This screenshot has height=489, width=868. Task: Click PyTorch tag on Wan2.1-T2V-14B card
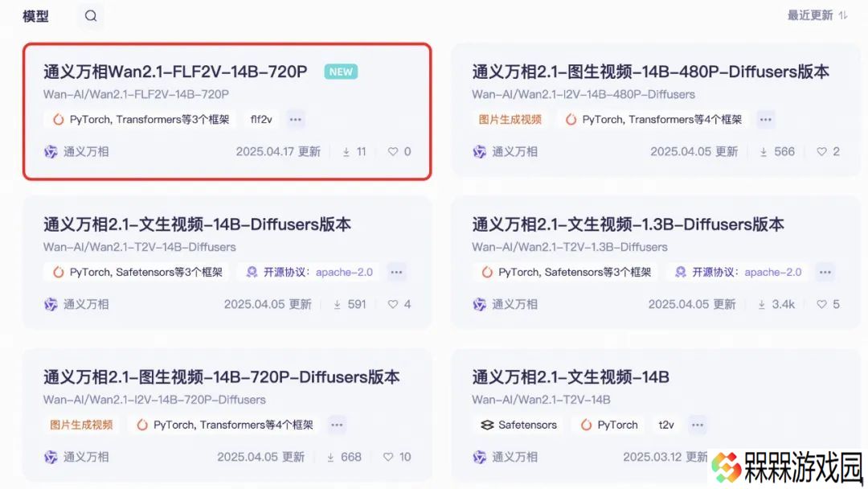click(609, 425)
